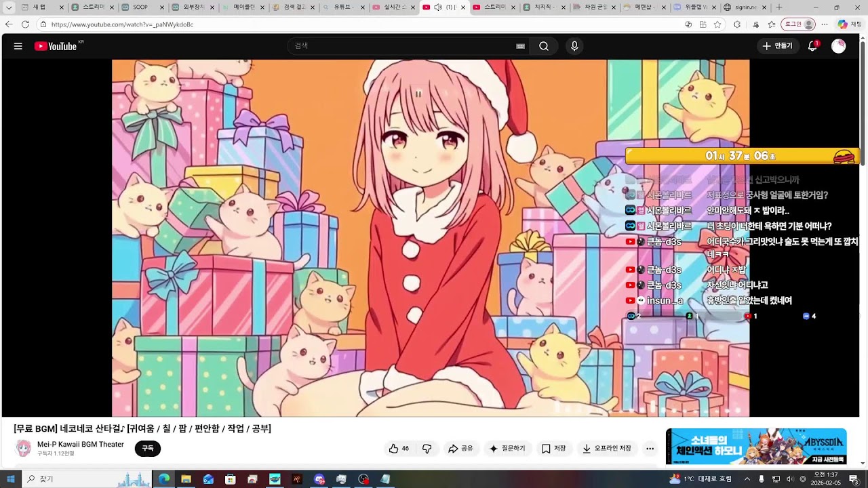Open the weather widget showing 1°C
This screenshot has width=868, height=488.
700,479
